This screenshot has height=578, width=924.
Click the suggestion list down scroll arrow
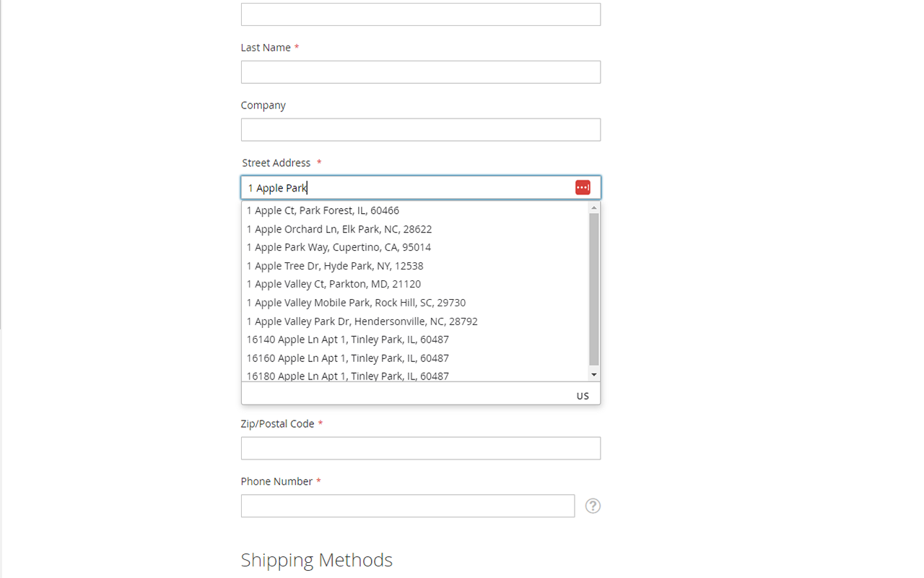pos(593,374)
